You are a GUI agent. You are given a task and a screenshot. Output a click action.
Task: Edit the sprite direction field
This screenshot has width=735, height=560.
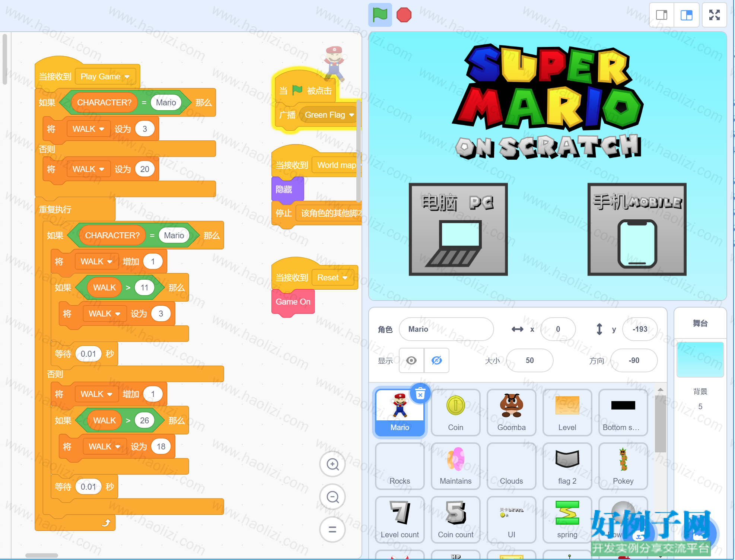point(634,360)
